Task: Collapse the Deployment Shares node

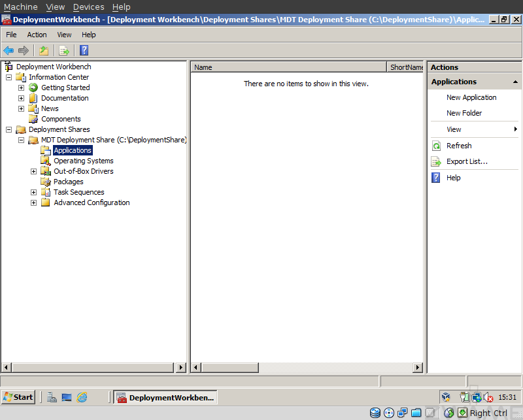Action: [x=9, y=130]
